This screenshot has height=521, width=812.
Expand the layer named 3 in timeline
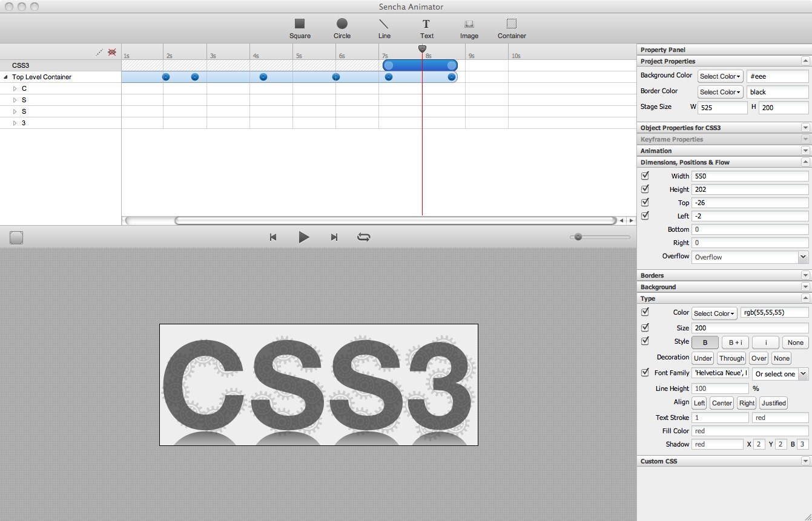coord(15,123)
